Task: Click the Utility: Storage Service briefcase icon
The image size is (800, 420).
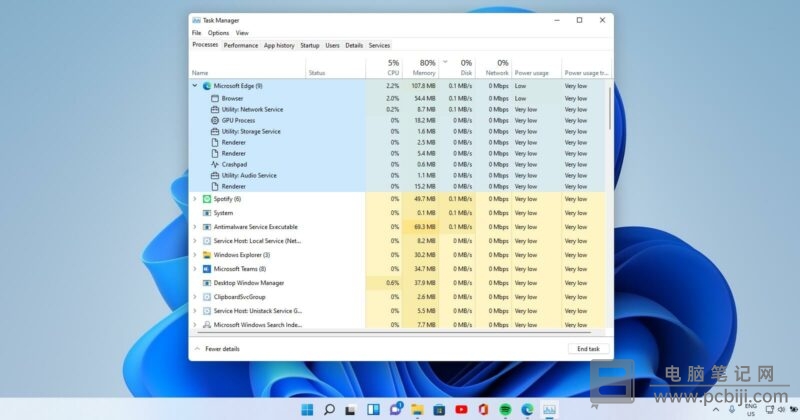Action: (215, 132)
